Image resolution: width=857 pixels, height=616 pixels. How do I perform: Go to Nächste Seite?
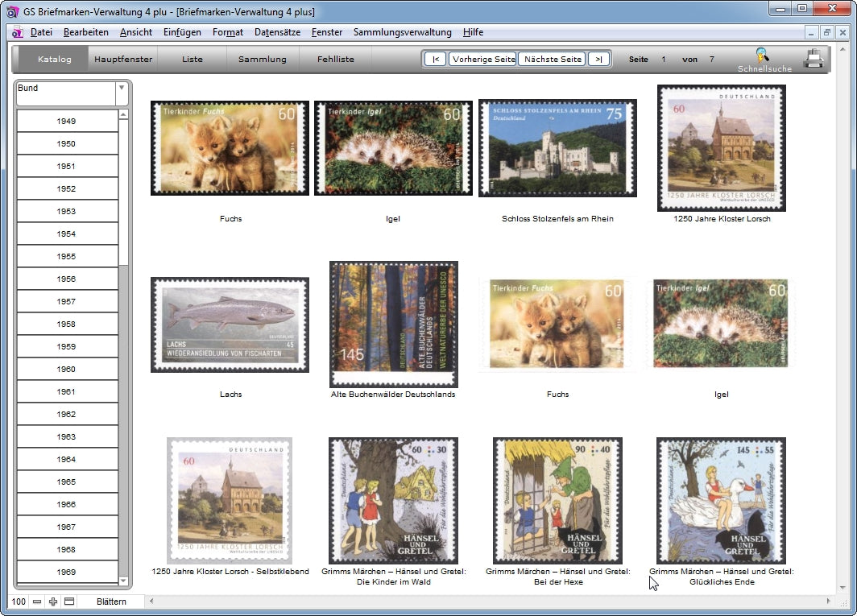[552, 59]
